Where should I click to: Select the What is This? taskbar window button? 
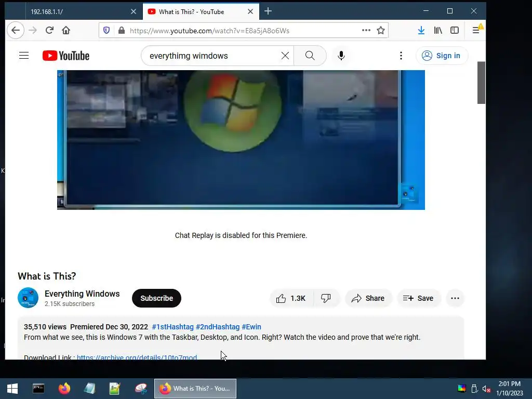195,389
